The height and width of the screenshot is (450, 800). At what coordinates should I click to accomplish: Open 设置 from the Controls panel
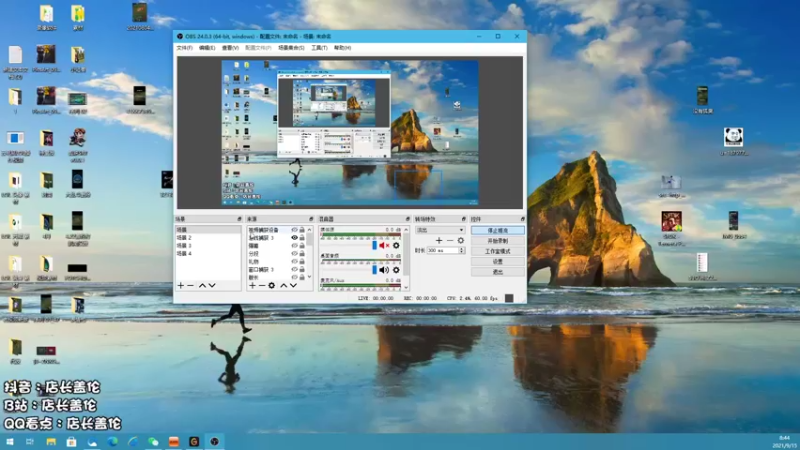coord(497,262)
